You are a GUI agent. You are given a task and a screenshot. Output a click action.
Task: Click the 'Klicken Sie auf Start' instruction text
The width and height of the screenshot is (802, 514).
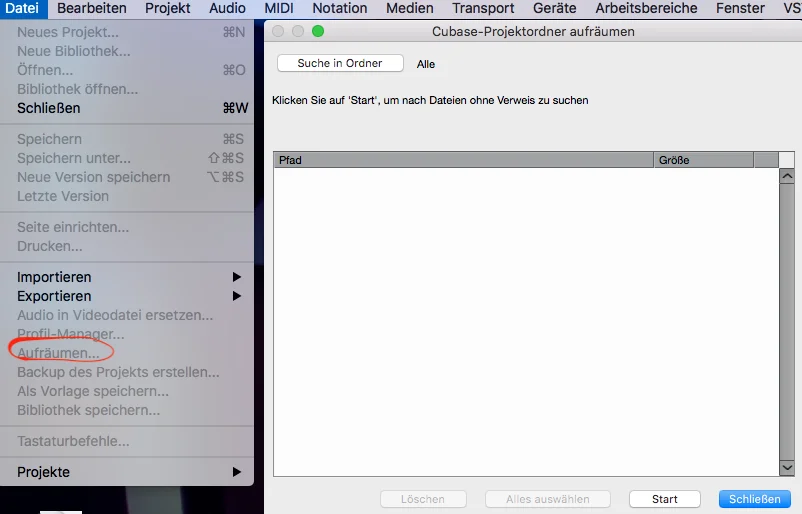click(x=430, y=100)
